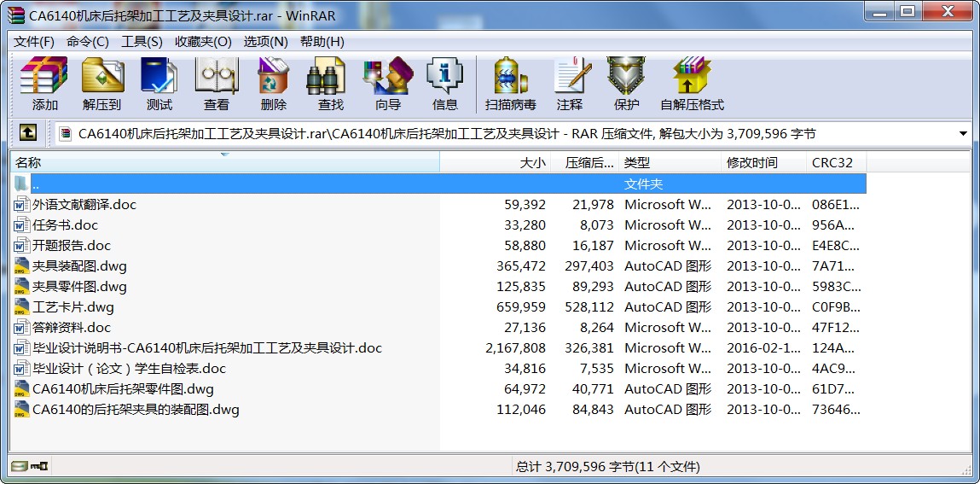Click the 自解压格式 (SFX) icon

pyautogui.click(x=692, y=85)
